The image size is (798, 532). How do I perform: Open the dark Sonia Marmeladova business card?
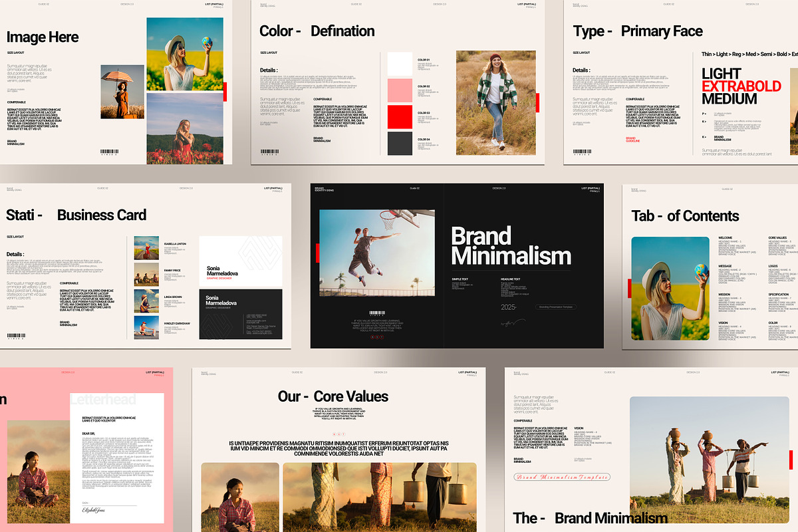click(x=241, y=315)
